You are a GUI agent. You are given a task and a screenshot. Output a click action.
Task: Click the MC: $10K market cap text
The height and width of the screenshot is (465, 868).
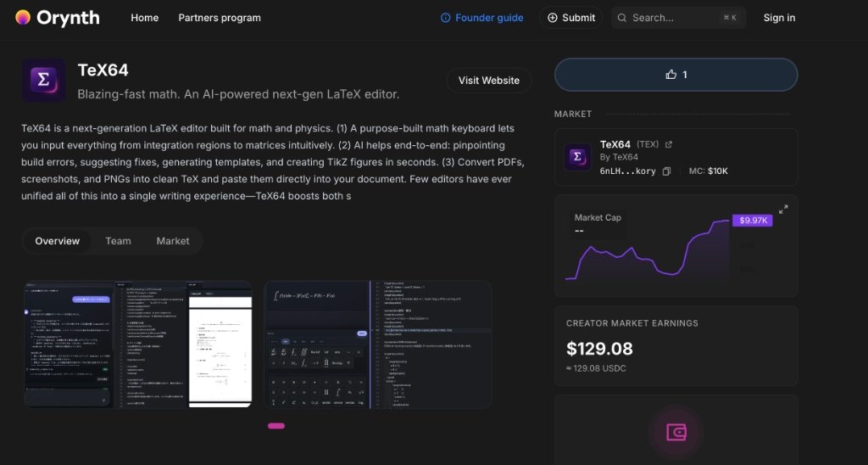[x=709, y=171]
